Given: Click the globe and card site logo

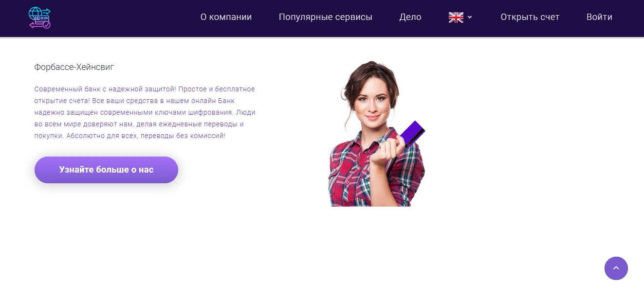Looking at the screenshot, I should tap(39, 18).
